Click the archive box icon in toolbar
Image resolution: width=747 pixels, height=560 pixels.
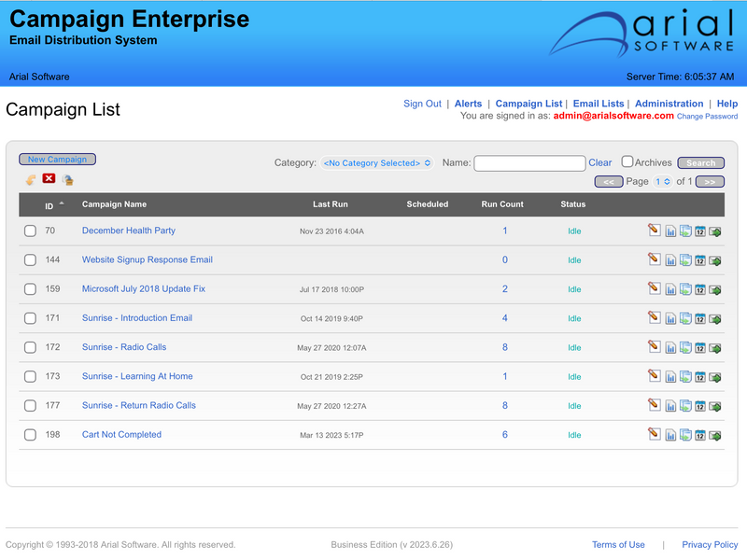coord(67,180)
